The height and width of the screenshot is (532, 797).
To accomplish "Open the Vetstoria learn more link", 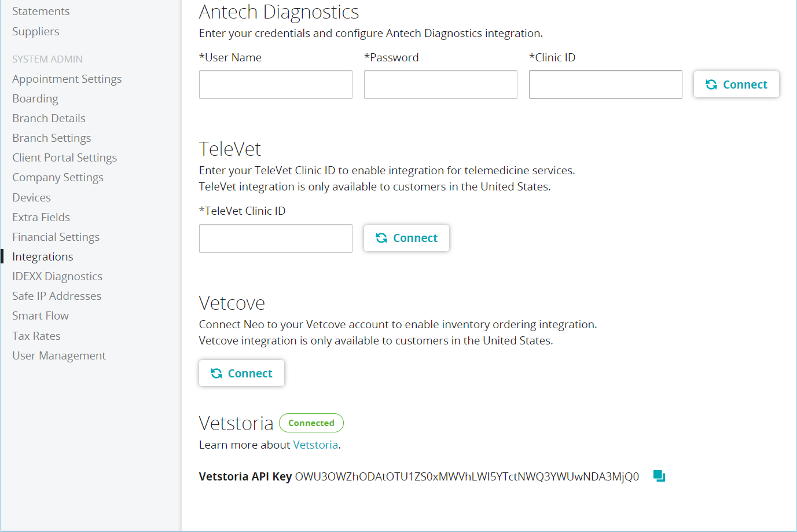I will click(315, 445).
